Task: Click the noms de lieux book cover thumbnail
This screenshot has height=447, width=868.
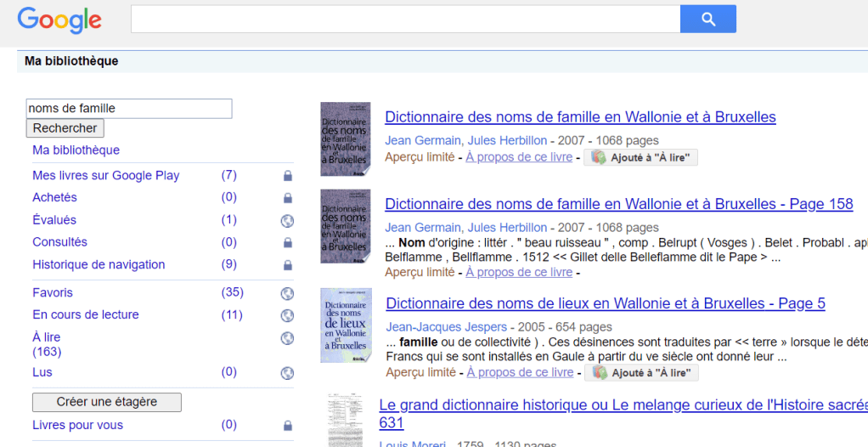Action: 346,325
